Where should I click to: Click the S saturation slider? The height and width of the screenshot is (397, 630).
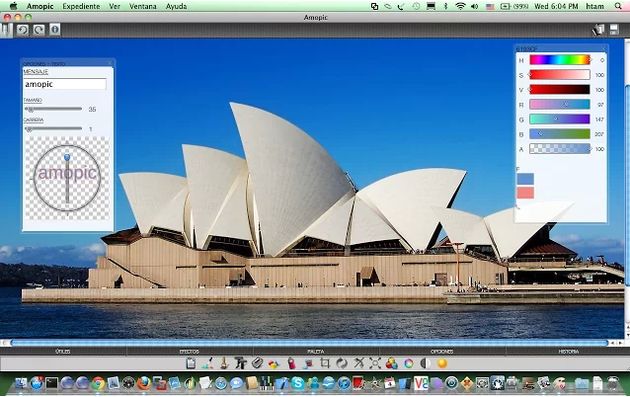click(560, 75)
